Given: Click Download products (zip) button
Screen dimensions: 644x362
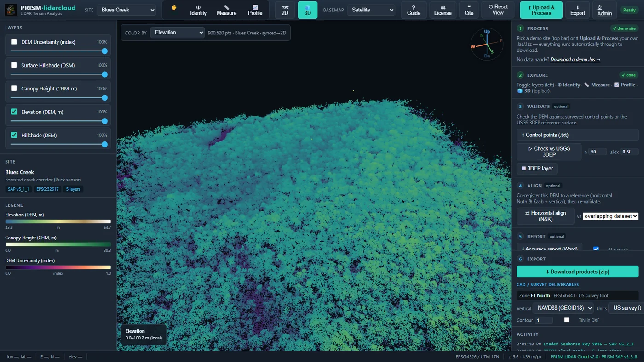Looking at the screenshot, I should coord(577,271).
